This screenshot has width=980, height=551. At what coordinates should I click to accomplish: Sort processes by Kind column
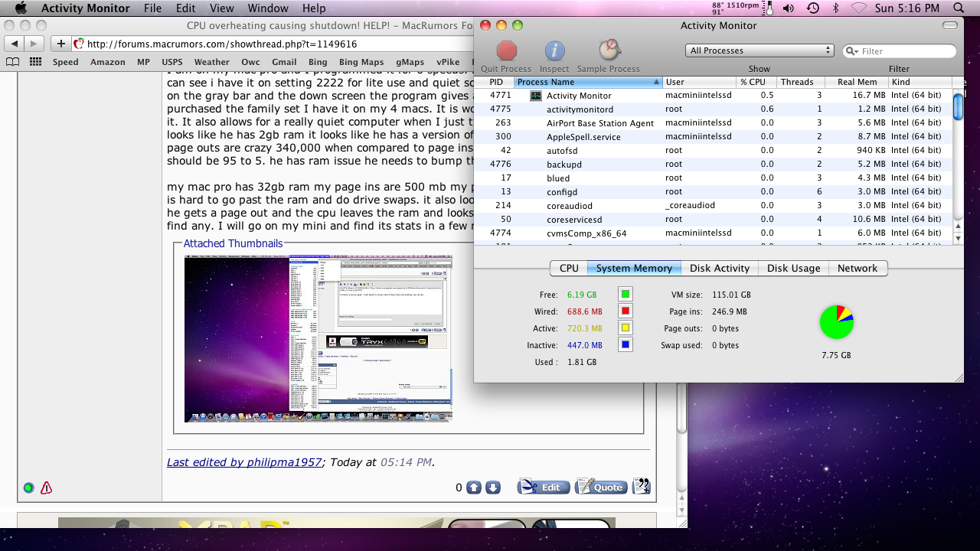coord(920,82)
